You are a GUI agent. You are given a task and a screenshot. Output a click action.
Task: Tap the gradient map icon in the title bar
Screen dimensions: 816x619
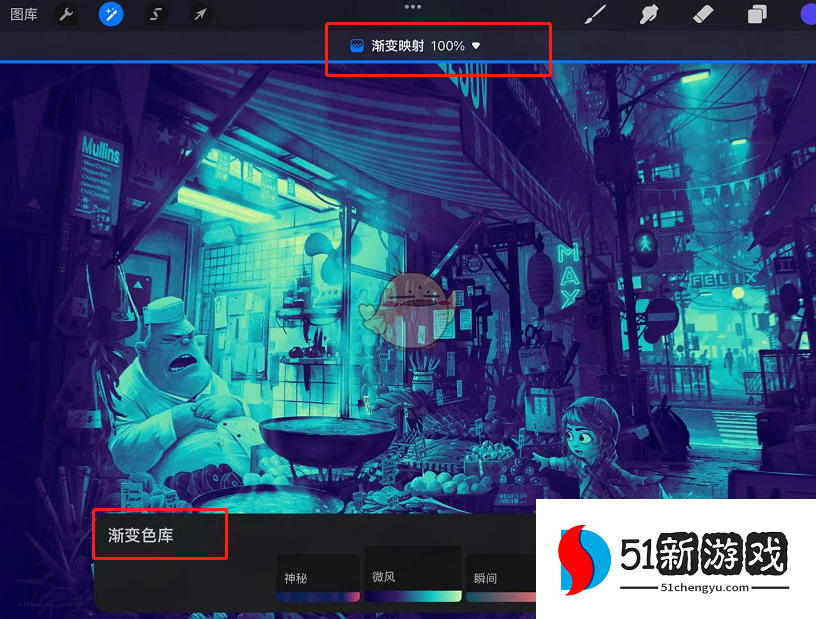click(355, 44)
